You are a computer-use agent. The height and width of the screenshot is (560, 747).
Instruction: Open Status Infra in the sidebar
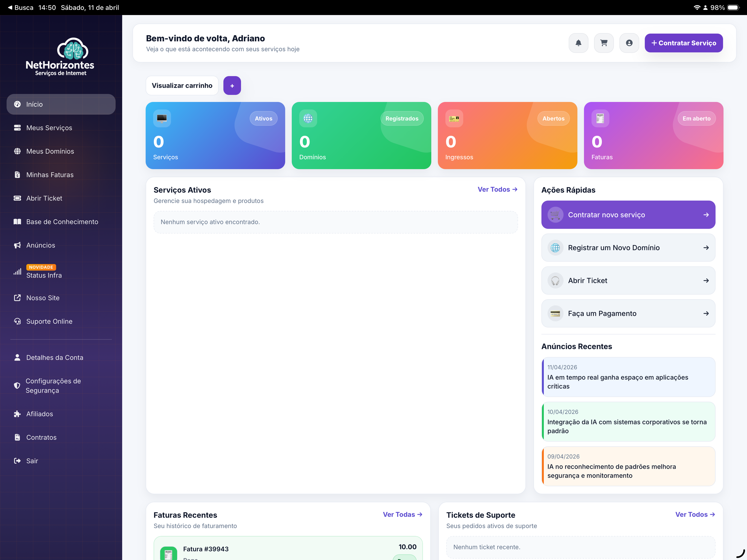(61, 272)
